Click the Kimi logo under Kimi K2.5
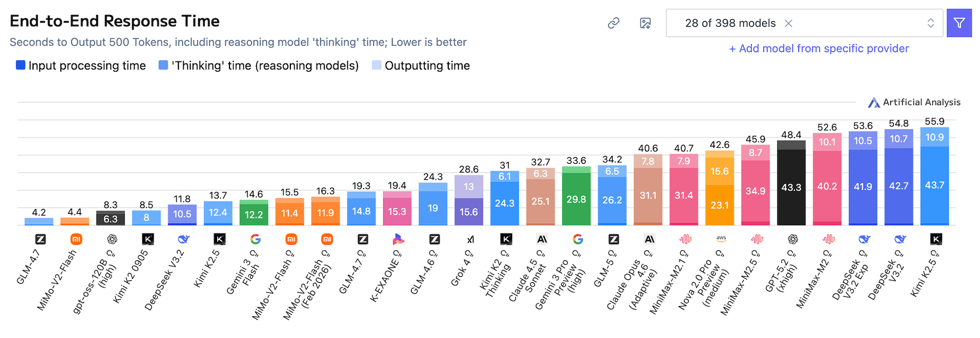Image resolution: width=980 pixels, height=338 pixels. pyautogui.click(x=219, y=239)
